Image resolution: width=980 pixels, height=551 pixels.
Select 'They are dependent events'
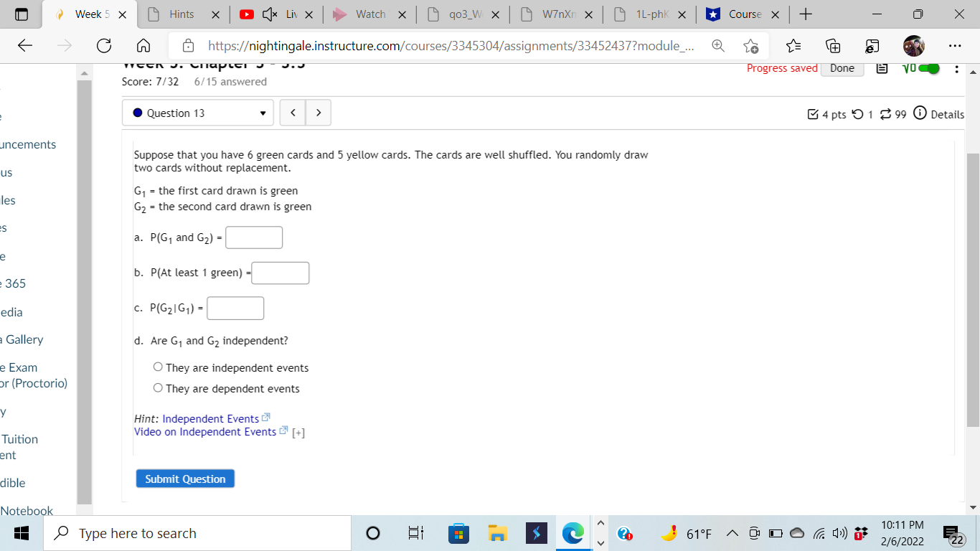(x=158, y=388)
